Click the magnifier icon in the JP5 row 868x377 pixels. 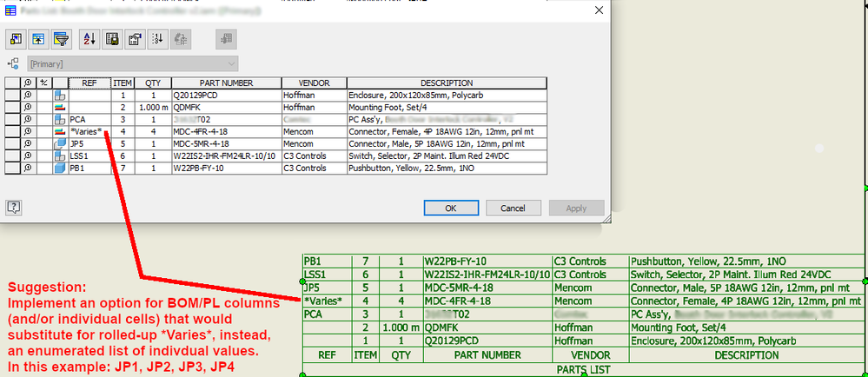28,144
